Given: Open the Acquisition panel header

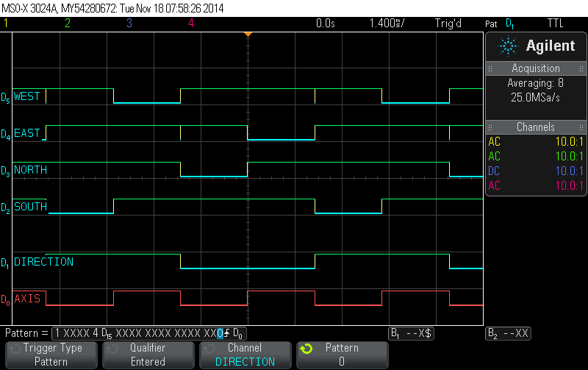Looking at the screenshot, I should click(x=536, y=68).
